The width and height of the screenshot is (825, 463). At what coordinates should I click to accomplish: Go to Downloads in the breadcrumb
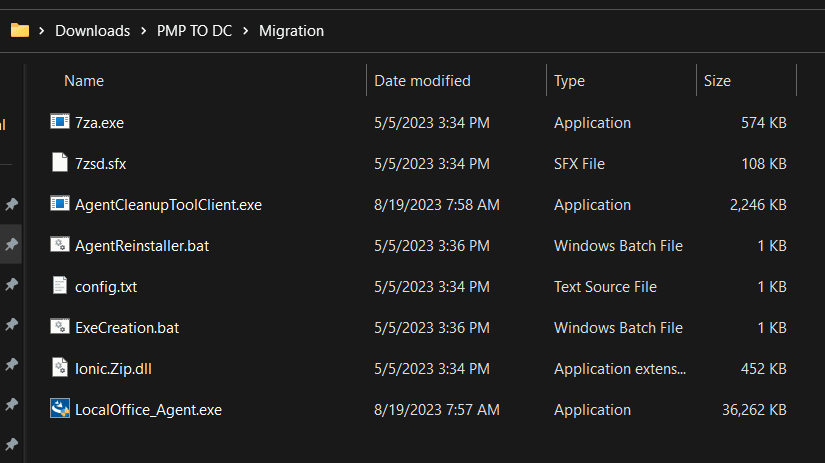(x=92, y=31)
